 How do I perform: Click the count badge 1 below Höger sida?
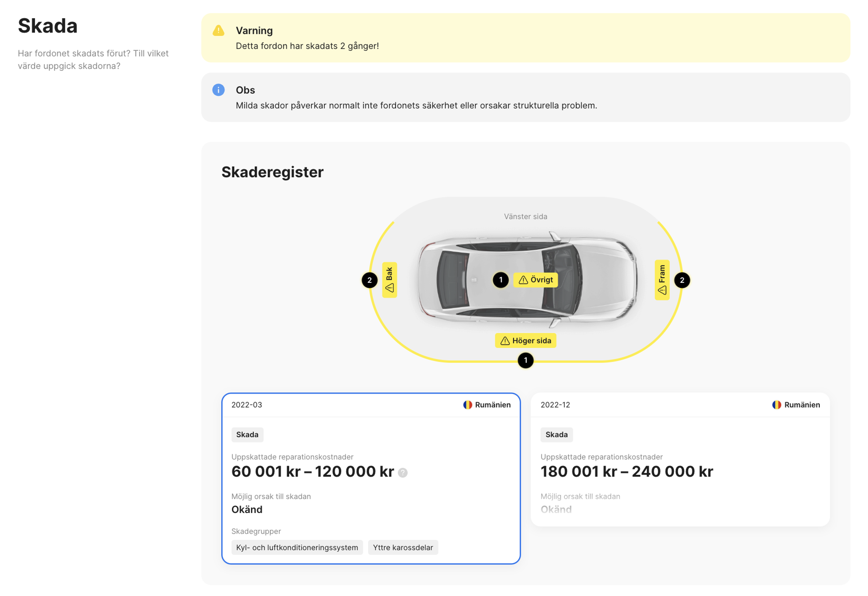pos(526,361)
